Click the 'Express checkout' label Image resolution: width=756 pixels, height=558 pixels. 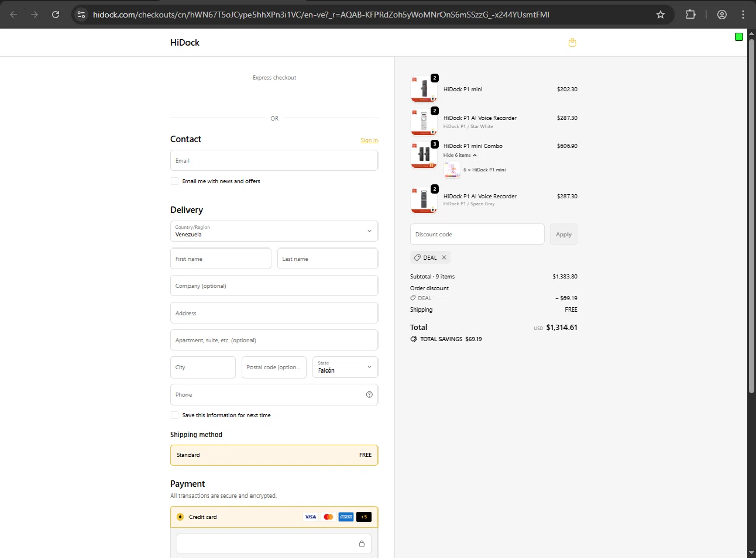(274, 78)
